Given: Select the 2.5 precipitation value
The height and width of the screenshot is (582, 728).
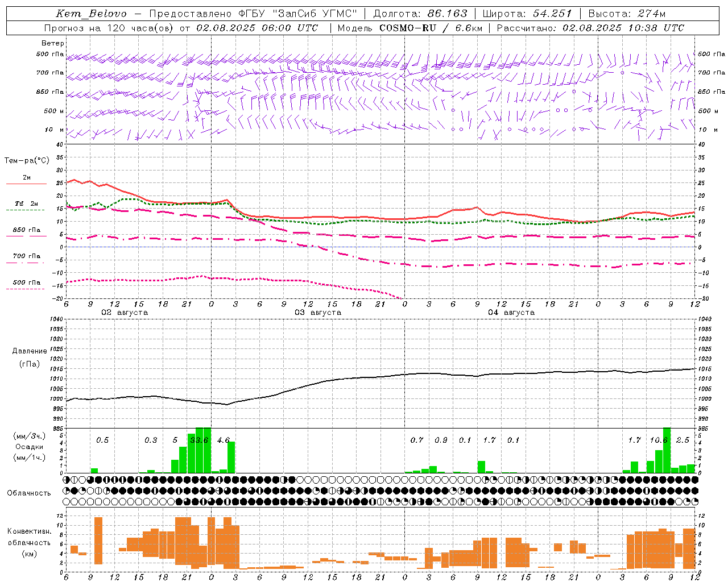Looking at the screenshot, I should (682, 440).
